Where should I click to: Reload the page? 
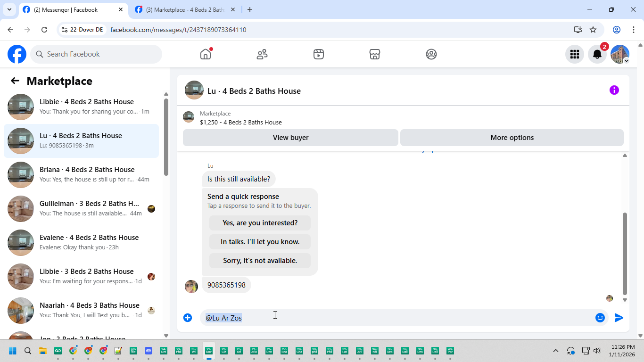(x=44, y=30)
